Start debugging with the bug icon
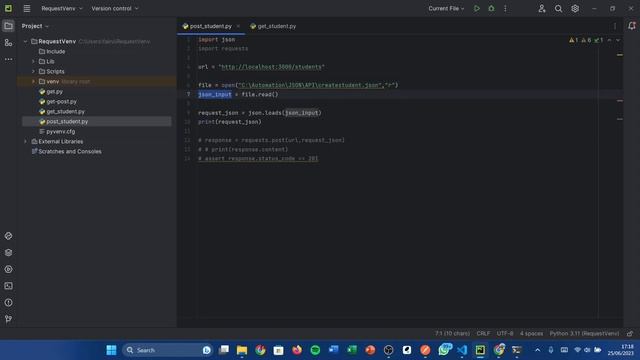Image resolution: width=640 pixels, height=360 pixels. (491, 8)
